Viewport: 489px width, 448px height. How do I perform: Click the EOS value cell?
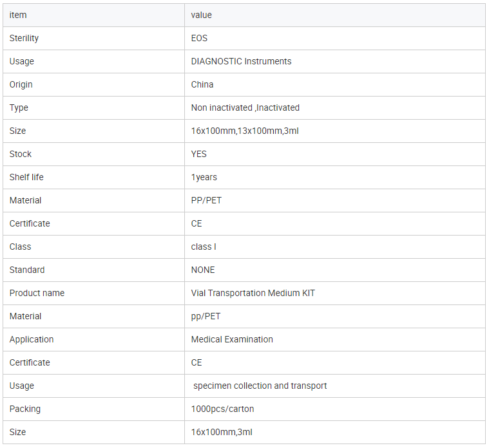click(199, 38)
